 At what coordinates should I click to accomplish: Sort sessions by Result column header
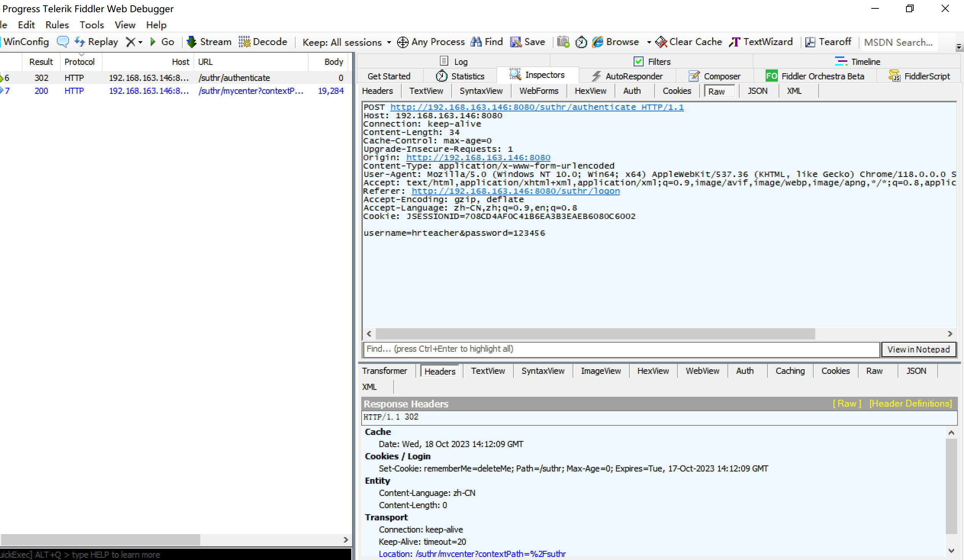41,61
